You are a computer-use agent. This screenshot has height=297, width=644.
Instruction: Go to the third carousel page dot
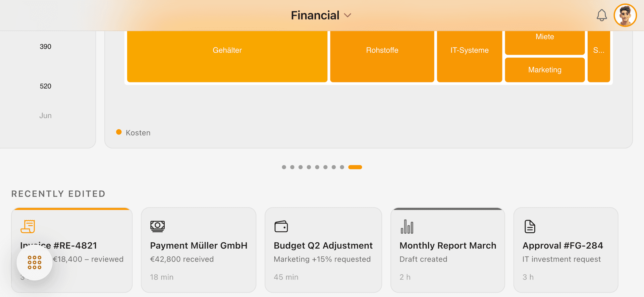(301, 167)
